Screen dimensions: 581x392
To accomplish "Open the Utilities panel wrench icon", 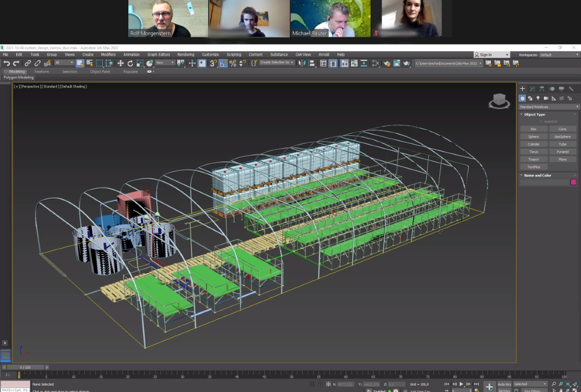I will tap(571, 89).
